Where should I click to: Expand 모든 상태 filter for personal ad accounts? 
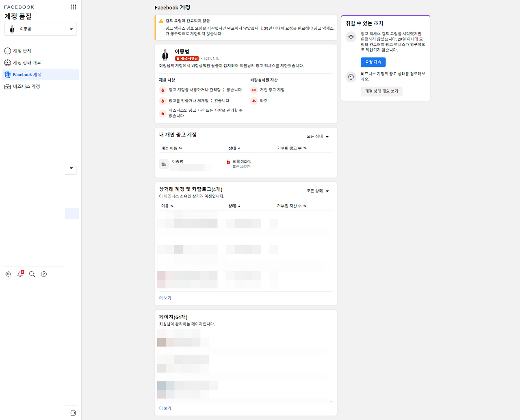[x=318, y=136]
